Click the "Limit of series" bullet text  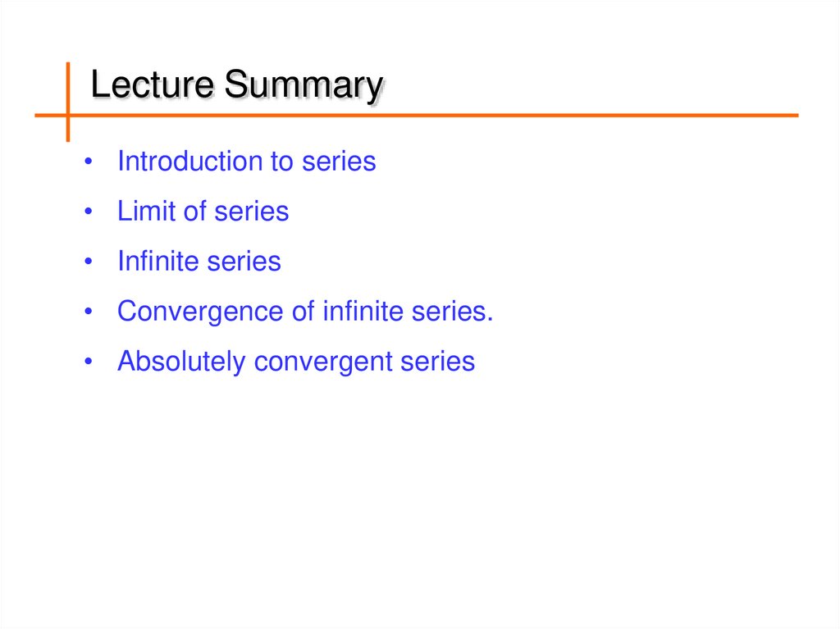coord(203,212)
